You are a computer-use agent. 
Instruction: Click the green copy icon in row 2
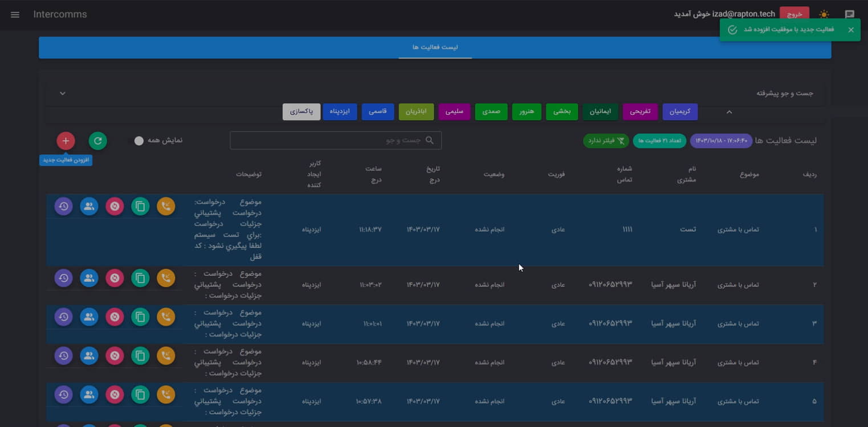pos(140,278)
